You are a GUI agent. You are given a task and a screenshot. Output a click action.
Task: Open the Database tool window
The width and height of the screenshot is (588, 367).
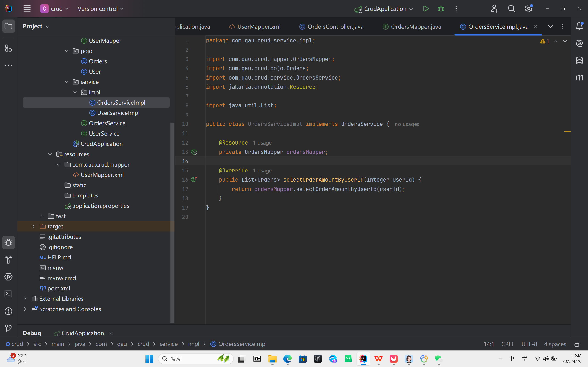tap(579, 60)
